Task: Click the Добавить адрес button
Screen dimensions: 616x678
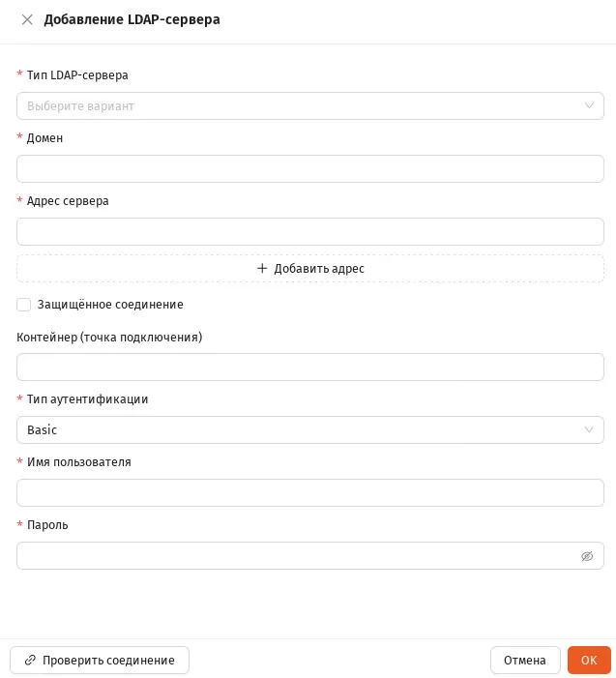Action: tap(310, 269)
